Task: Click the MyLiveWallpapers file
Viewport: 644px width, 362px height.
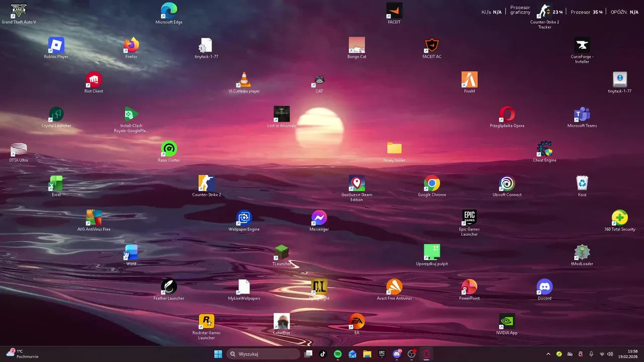Action: pos(244,290)
